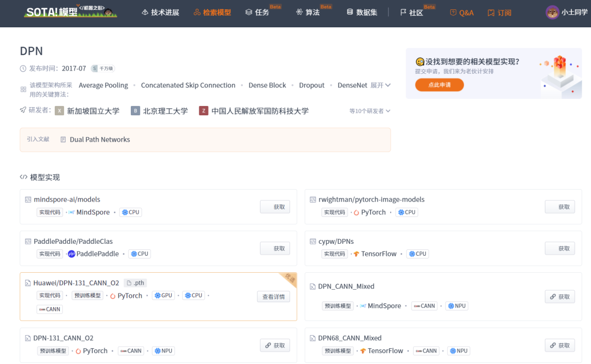Click 获取 for cypw/DPNs
The height and width of the screenshot is (364, 591).
[x=560, y=249]
